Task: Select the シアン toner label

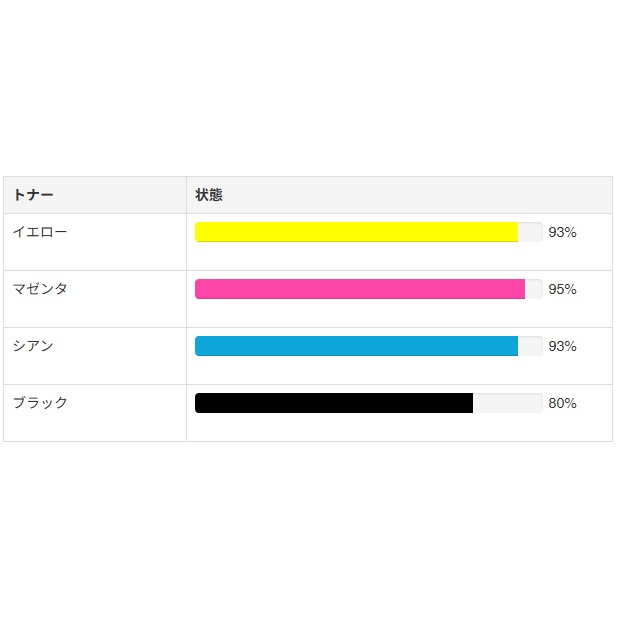Action: (33, 346)
